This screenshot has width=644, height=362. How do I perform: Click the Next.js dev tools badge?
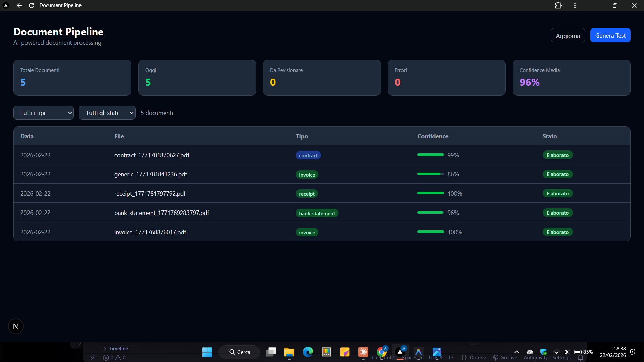tap(16, 326)
